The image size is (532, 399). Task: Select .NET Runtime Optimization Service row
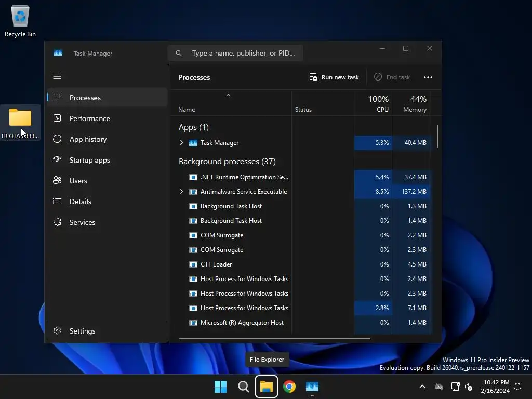coord(300,177)
